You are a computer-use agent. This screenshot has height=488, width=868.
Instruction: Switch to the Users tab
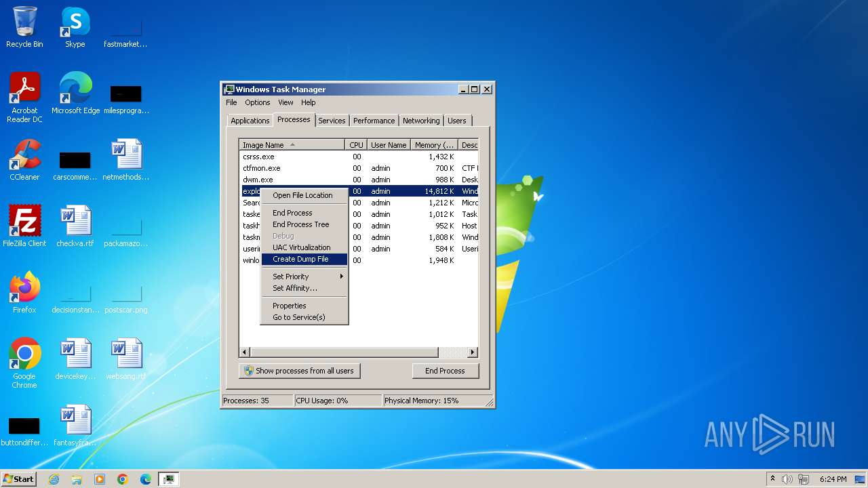point(457,121)
